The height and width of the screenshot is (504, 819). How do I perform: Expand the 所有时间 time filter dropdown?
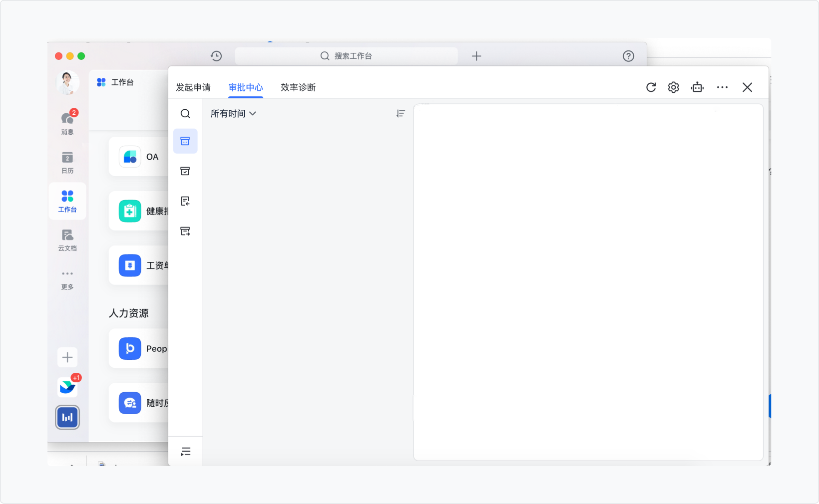click(233, 114)
